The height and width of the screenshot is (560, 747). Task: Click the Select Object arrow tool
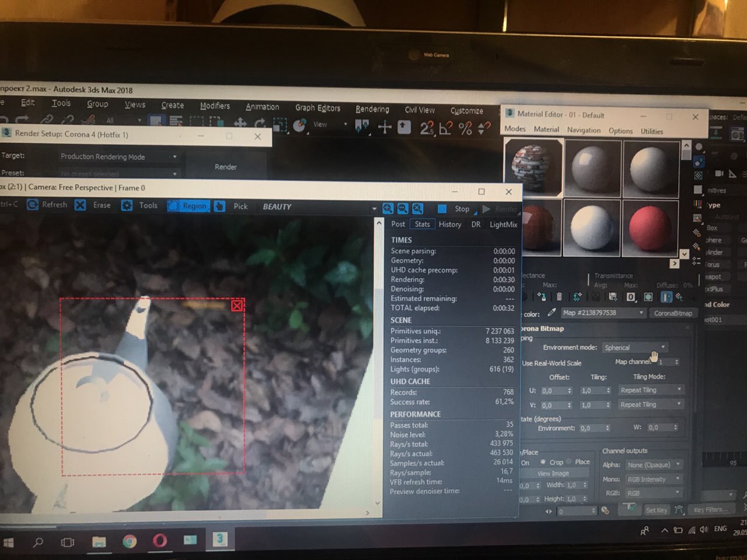(x=156, y=121)
